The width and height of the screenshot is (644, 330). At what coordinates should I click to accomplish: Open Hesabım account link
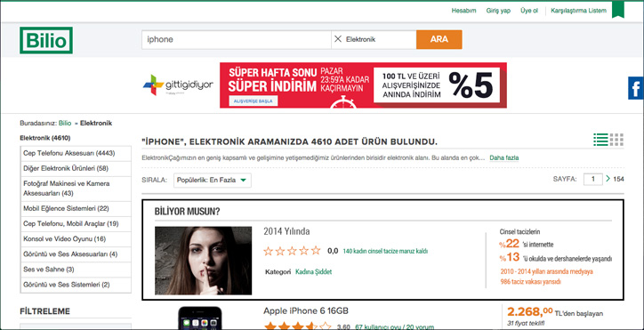pos(463,11)
